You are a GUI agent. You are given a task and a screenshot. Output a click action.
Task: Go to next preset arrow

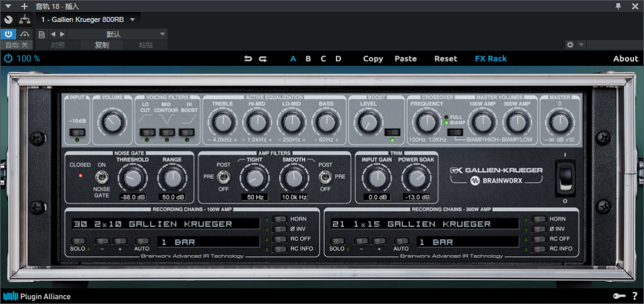click(62, 35)
